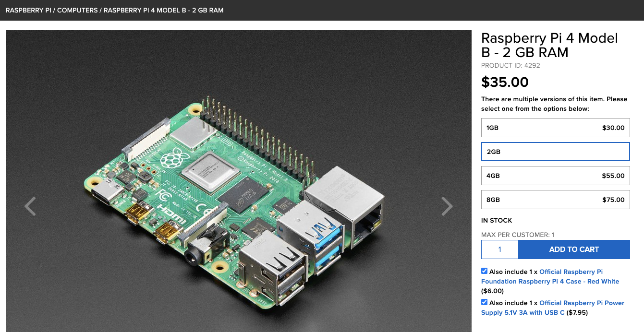Add the product to cart
Image resolution: width=644 pixels, height=332 pixels.
(x=574, y=249)
